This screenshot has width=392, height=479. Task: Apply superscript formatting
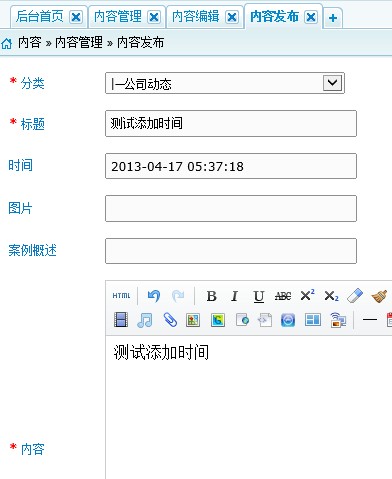[307, 295]
